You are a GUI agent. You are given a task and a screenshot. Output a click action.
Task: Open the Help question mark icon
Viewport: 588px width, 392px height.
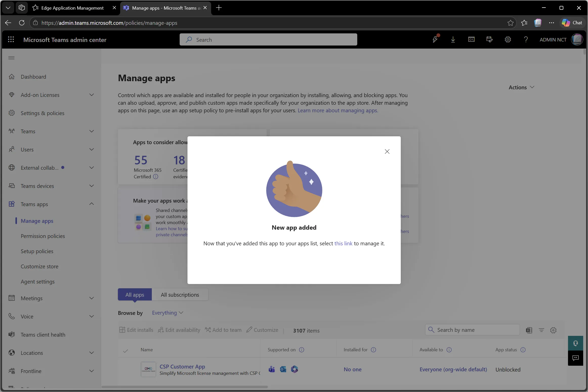[526, 39]
